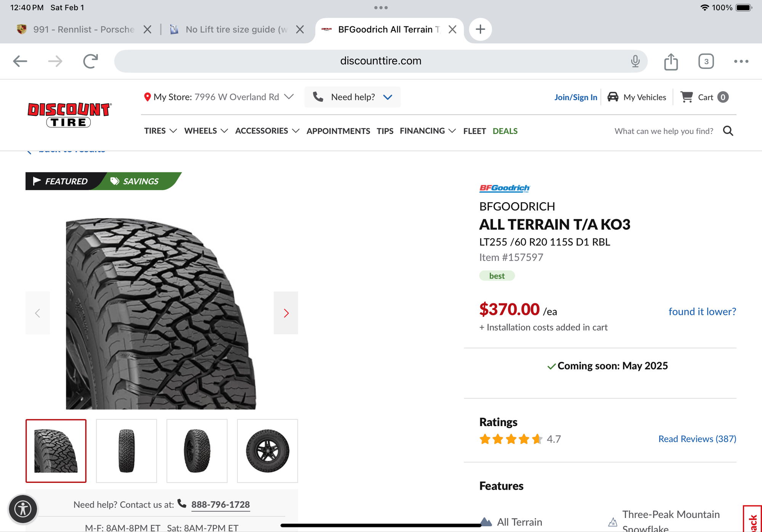The height and width of the screenshot is (532, 762).
Task: Open the TIRES navigation dropdown
Action: [160, 131]
